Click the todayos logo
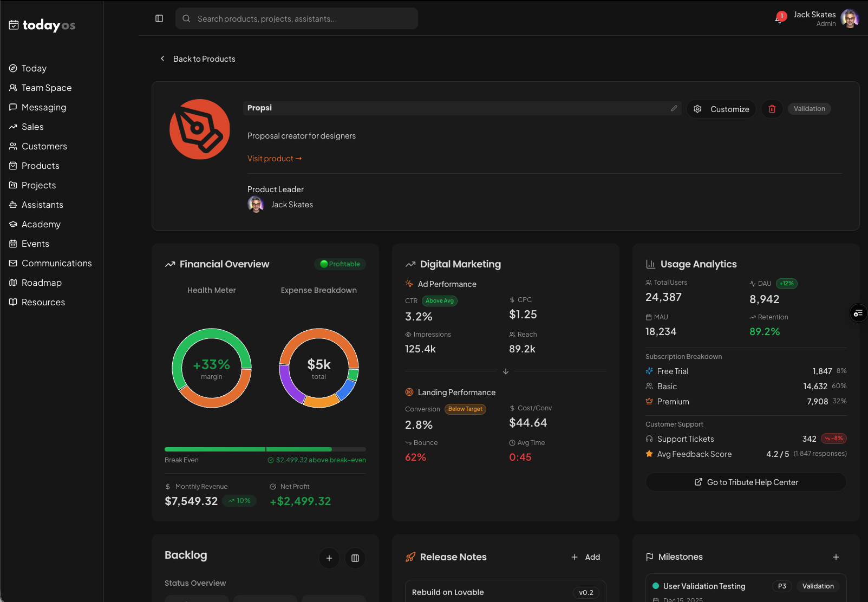868x602 pixels. pyautogui.click(x=42, y=25)
